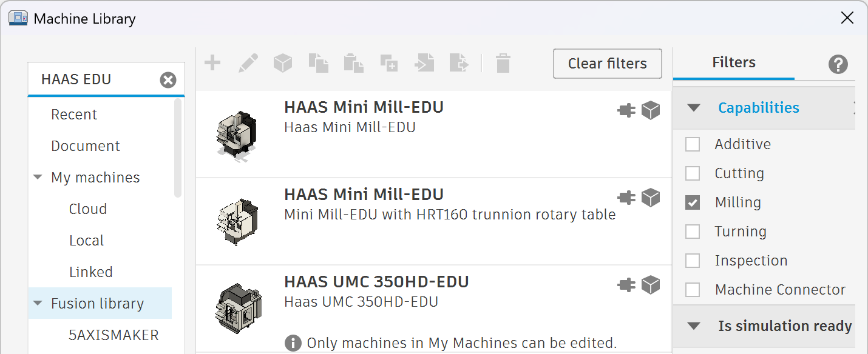868x354 pixels.
Task: Open help via the question mark icon
Action: click(x=838, y=64)
